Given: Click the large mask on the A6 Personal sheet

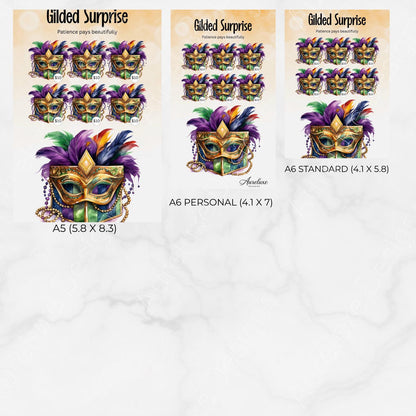Looking at the screenshot, I should coord(223,141).
